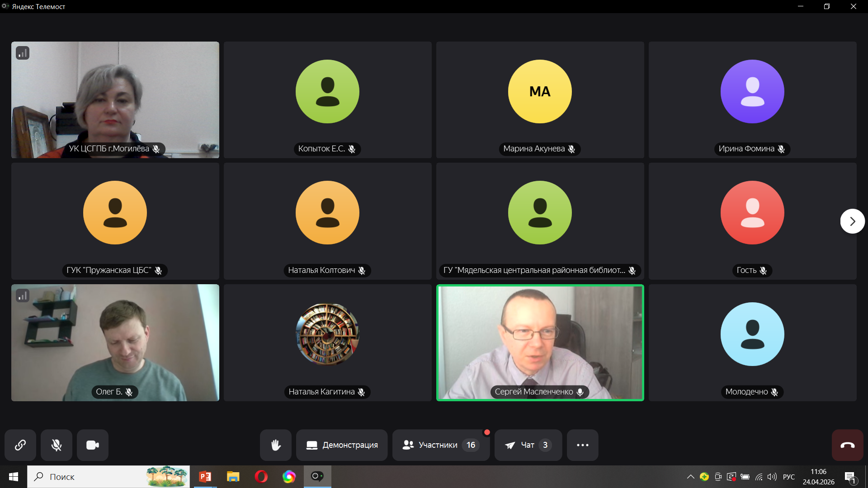Click connection quality icon on Могилёва video
The width and height of the screenshot is (868, 488).
[23, 53]
